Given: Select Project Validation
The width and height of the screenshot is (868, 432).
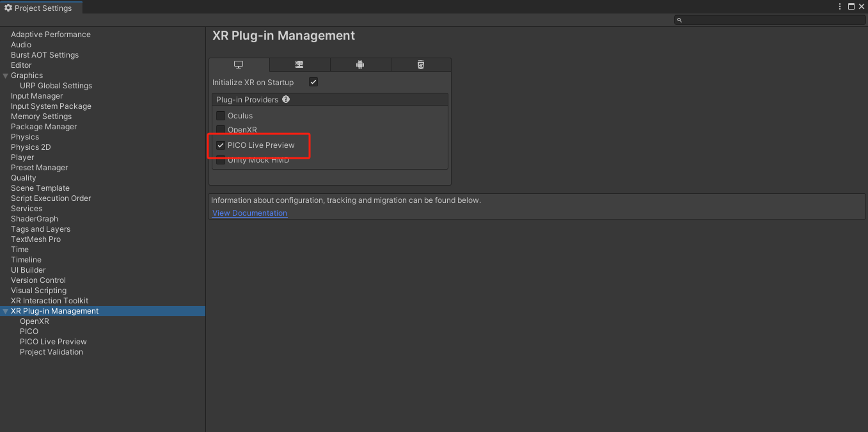Looking at the screenshot, I should (x=51, y=352).
